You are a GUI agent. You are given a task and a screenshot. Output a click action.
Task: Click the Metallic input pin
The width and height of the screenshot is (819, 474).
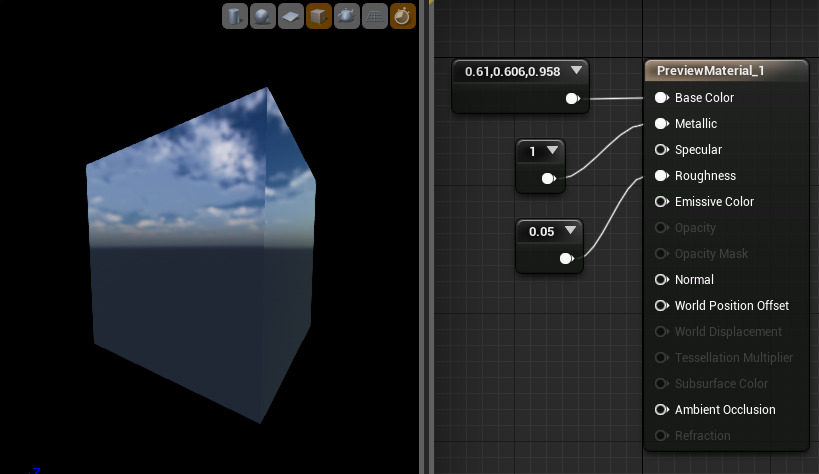[661, 124]
